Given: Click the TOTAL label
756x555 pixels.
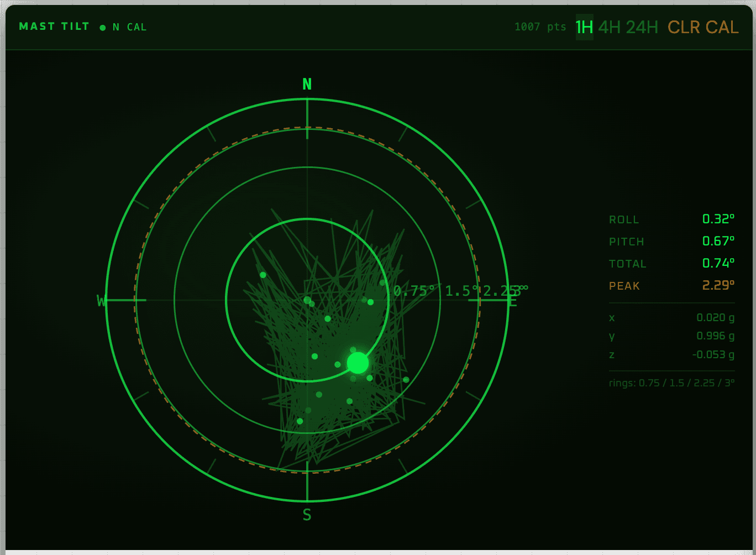Looking at the screenshot, I should 628,264.
